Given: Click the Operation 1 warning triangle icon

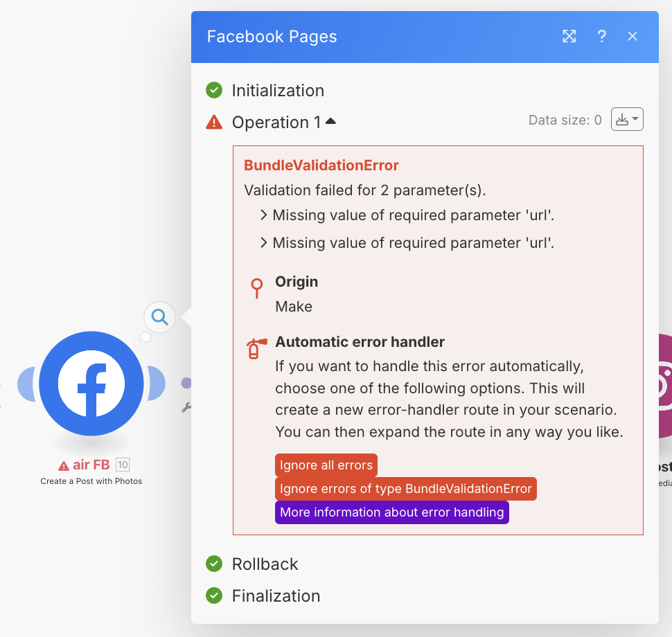Looking at the screenshot, I should pos(214,122).
